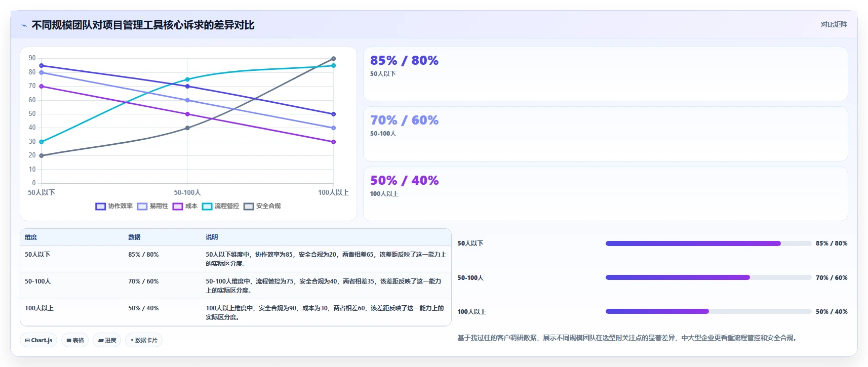Click the 维度 column header
Screen dimensions: 868x367
point(31,237)
